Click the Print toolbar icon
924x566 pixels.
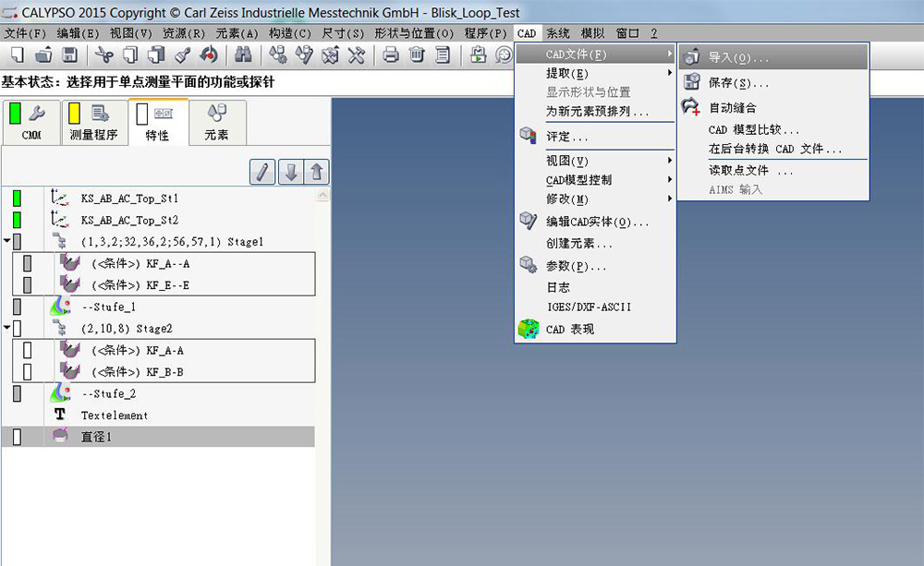tap(391, 55)
